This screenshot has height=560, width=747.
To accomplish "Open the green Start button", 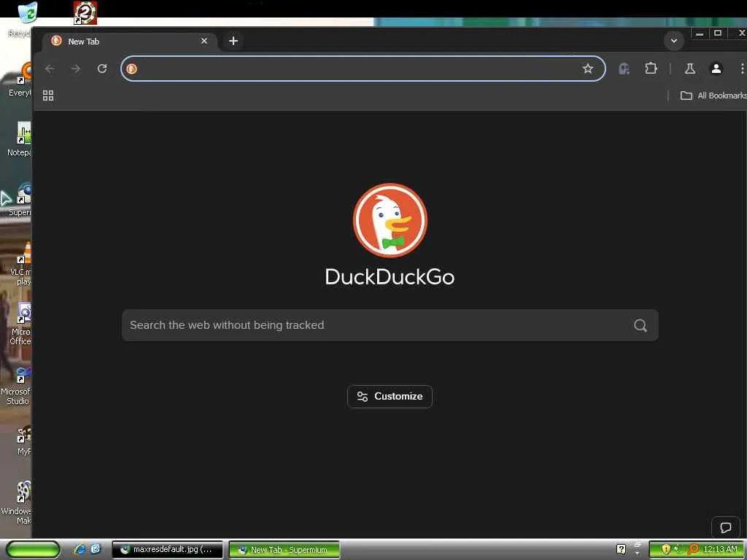I will pos(33,550).
